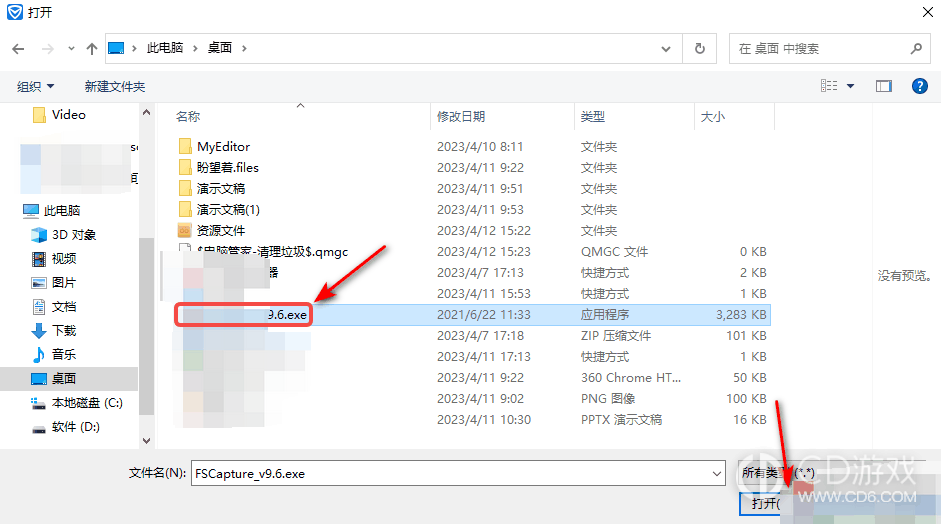Click sidebar scroll down arrow
The width and height of the screenshot is (941, 524).
(146, 441)
